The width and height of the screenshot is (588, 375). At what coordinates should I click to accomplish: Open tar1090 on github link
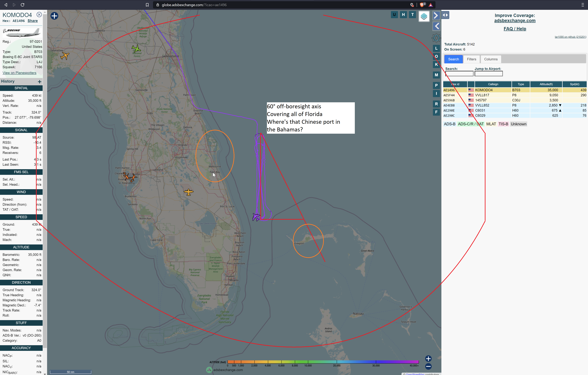570,37
